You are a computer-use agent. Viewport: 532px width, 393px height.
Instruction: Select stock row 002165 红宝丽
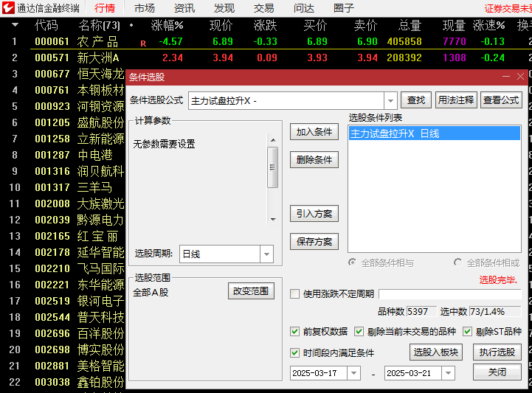(63, 236)
